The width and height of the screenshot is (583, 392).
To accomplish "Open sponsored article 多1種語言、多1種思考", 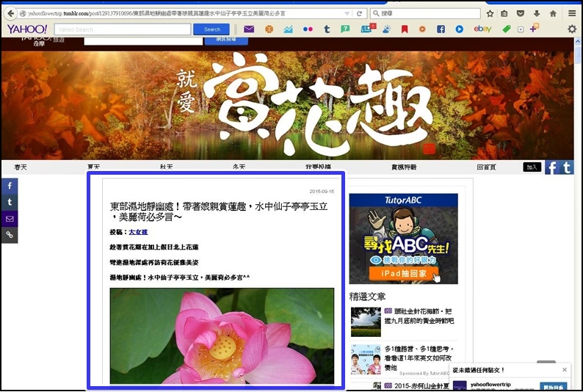I will [419, 357].
